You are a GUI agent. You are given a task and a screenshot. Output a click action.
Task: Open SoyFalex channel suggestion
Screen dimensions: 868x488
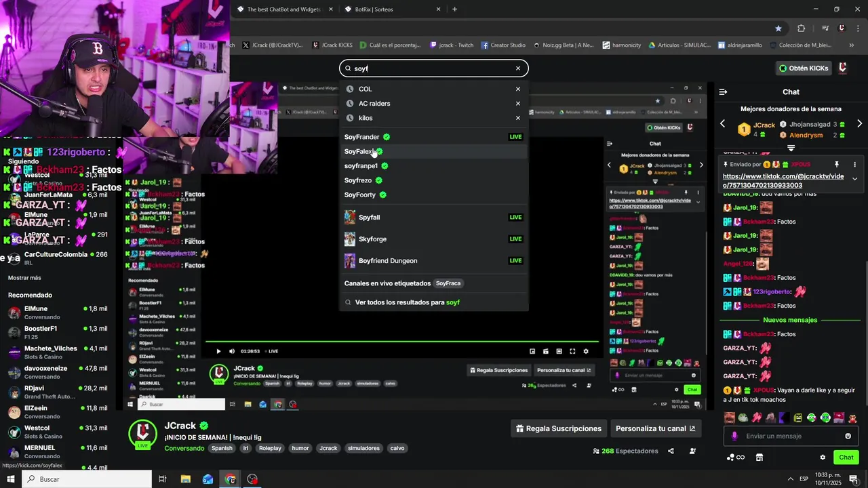tap(433, 152)
